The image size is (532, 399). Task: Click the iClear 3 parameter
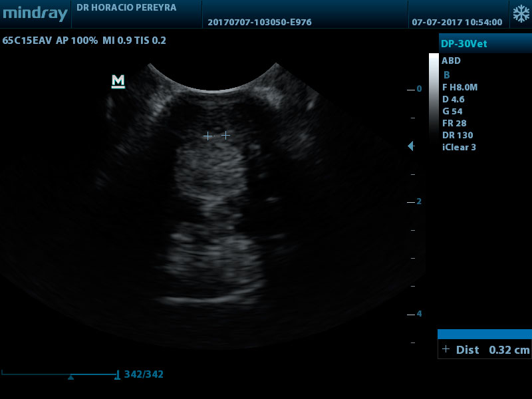pos(459,147)
